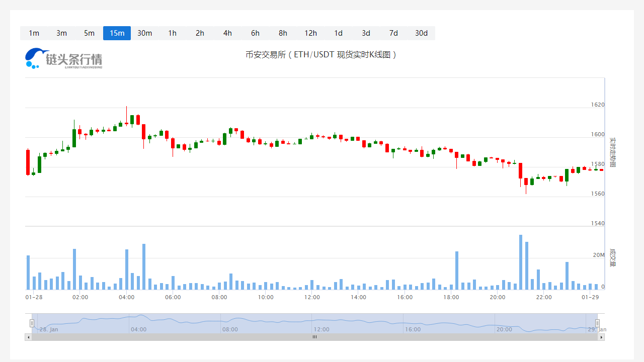Click the scrollbar right arrow button
The height and width of the screenshot is (362, 644).
(601, 337)
